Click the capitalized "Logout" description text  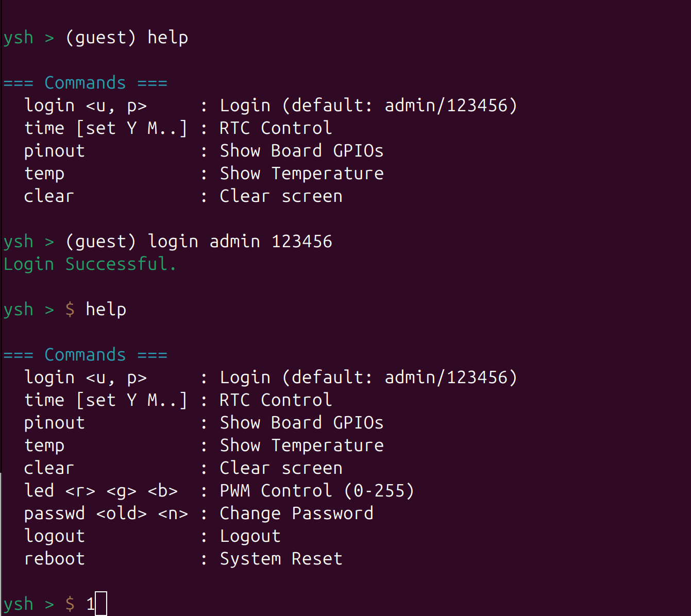[x=250, y=536]
